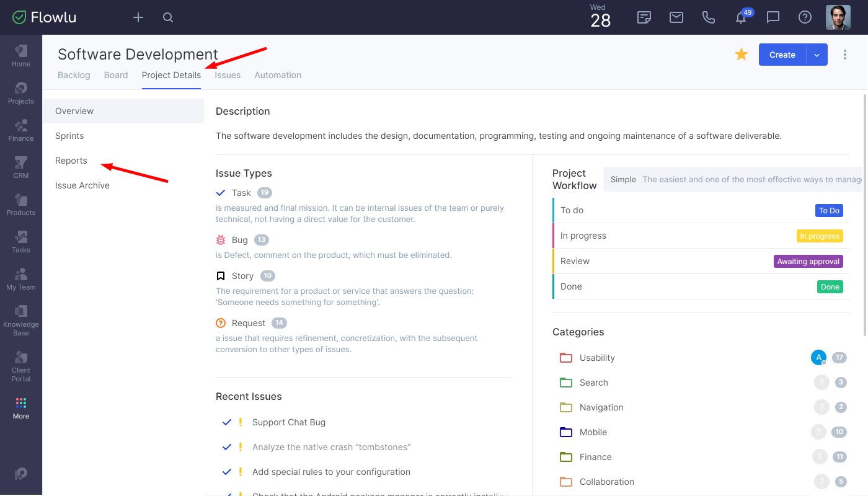This screenshot has height=496, width=868.
Task: Open the three-dot project options menu
Action: 845,55
